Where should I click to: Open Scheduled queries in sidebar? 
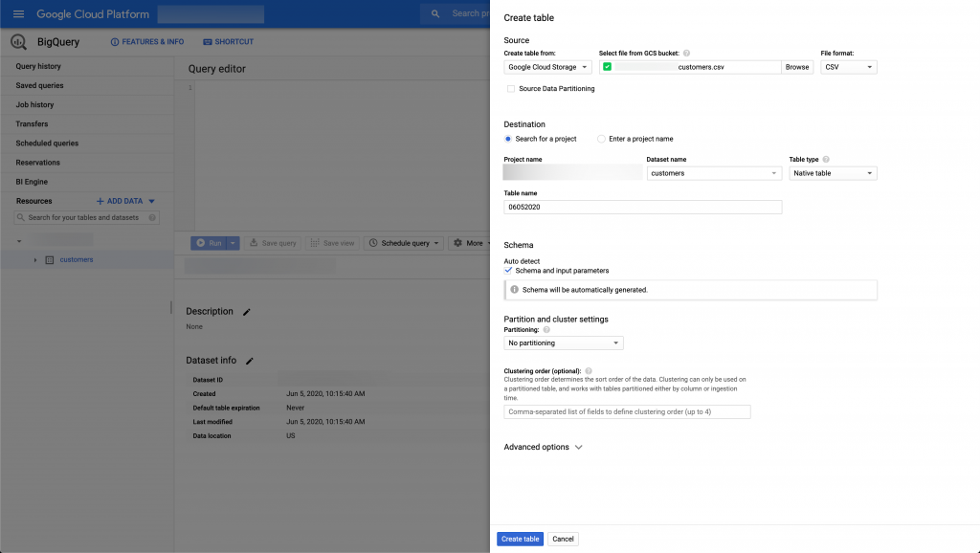coord(47,144)
